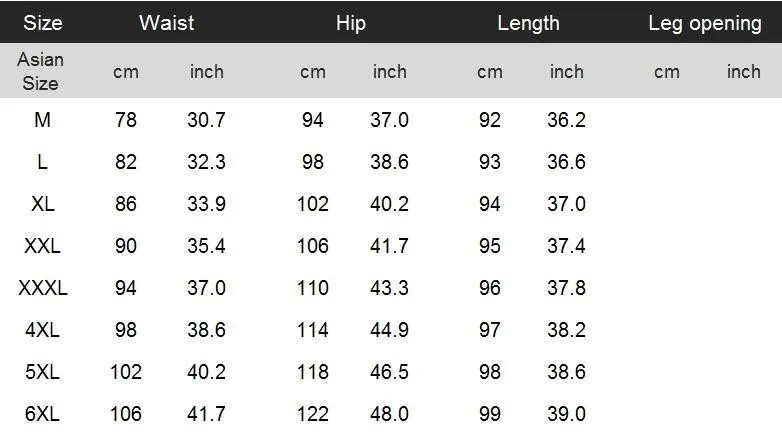This screenshot has width=782, height=439.
Task: Click the Hip header label
Action: [x=351, y=23]
